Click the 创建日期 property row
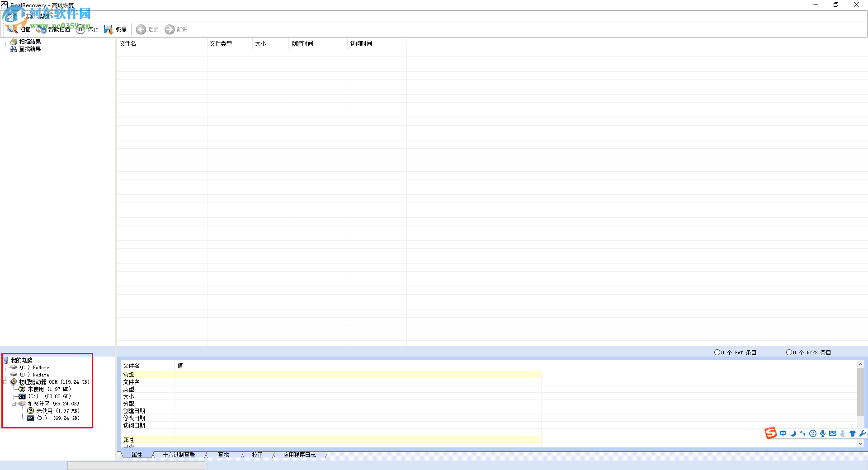 coord(331,411)
